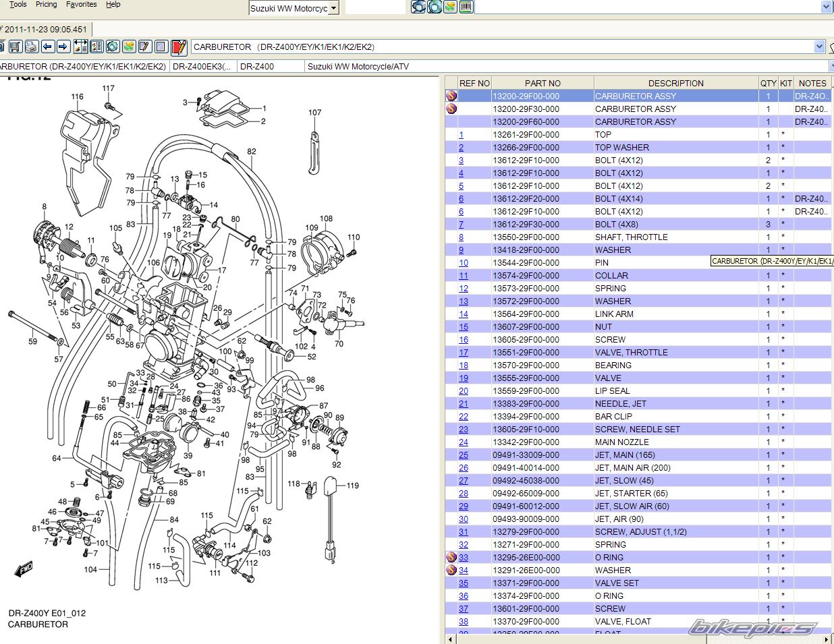Go back with the left arrow button
The image size is (834, 644).
click(x=47, y=47)
